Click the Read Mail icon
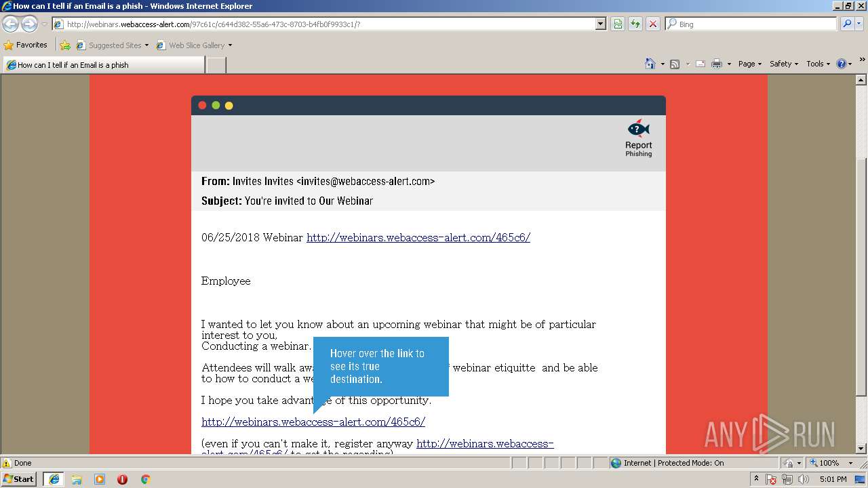 click(x=701, y=64)
